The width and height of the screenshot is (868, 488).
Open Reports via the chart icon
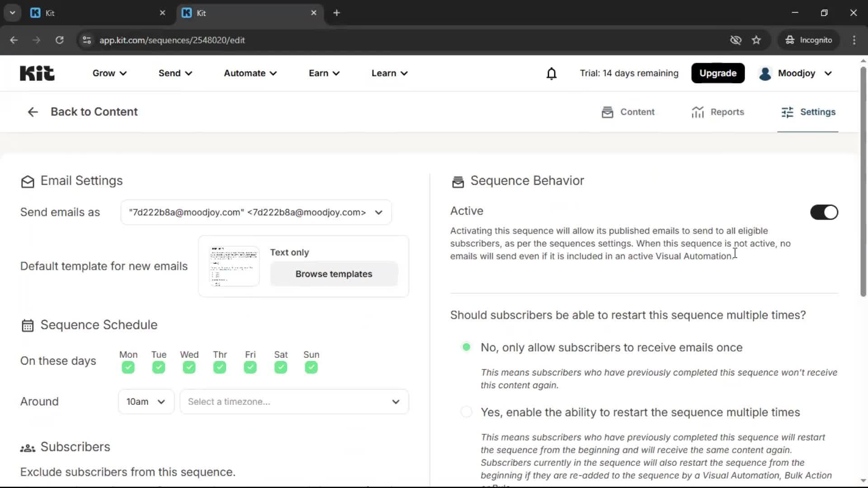(x=697, y=112)
